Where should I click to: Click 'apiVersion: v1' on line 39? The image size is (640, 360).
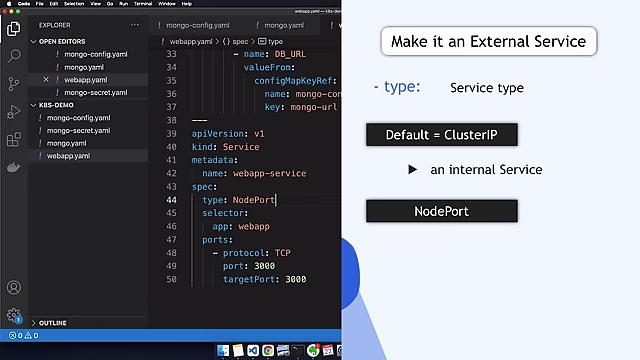228,134
